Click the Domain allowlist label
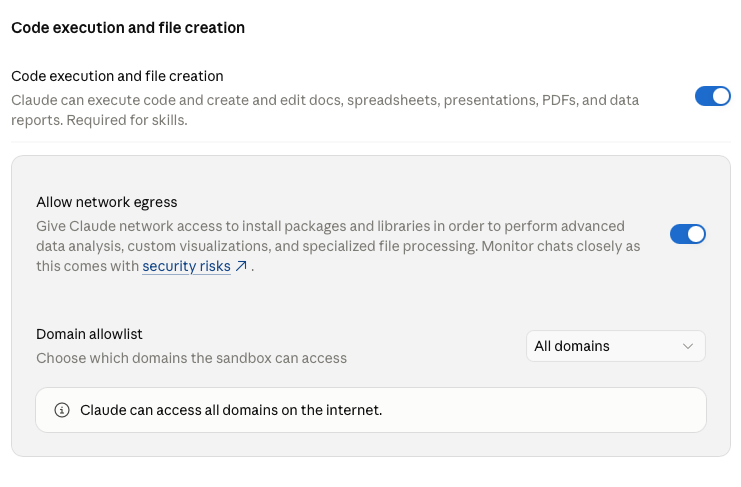 tap(89, 334)
